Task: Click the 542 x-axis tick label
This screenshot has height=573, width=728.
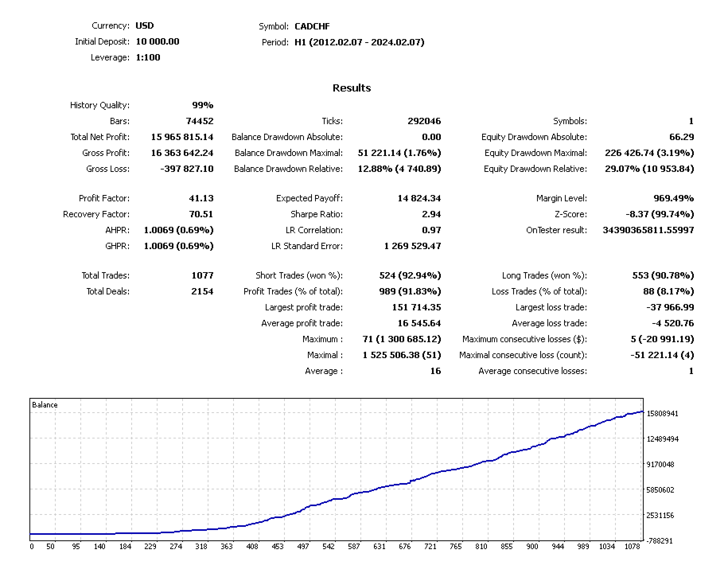Action: [x=329, y=547]
